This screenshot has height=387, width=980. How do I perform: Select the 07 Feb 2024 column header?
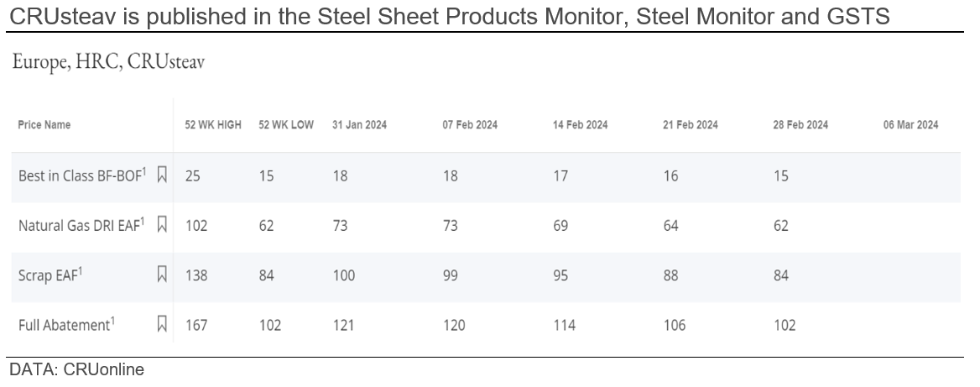click(x=470, y=125)
